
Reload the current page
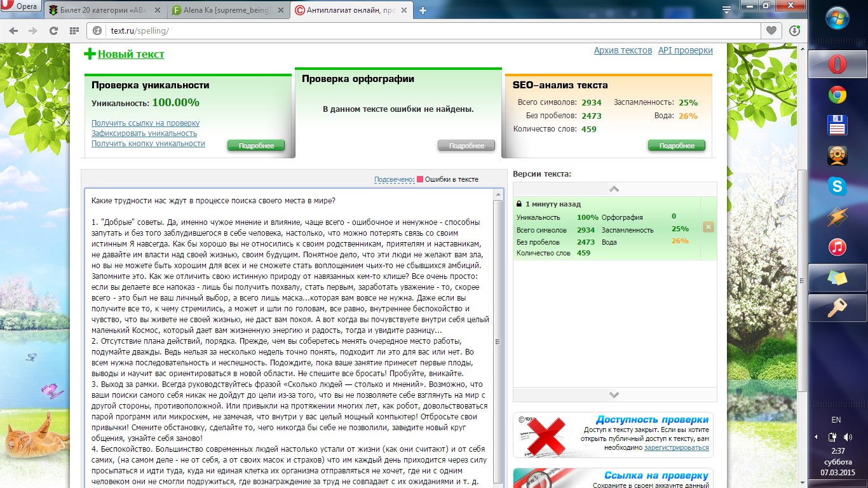coord(53,30)
